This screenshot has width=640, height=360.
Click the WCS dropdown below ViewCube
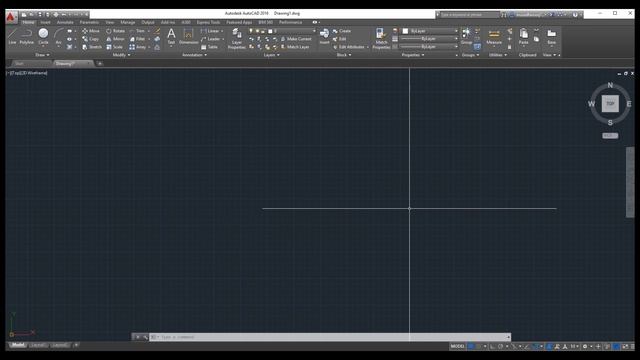pyautogui.click(x=610, y=136)
